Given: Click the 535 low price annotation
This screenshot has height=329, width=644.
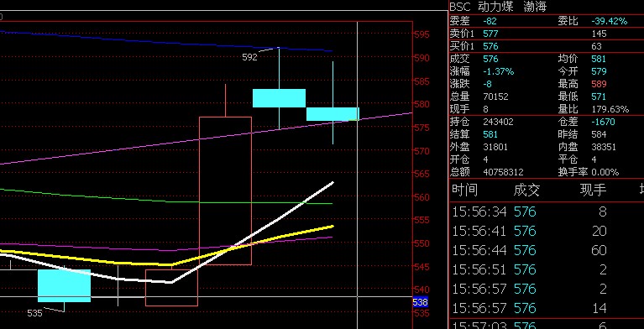Looking at the screenshot, I should tap(35, 313).
